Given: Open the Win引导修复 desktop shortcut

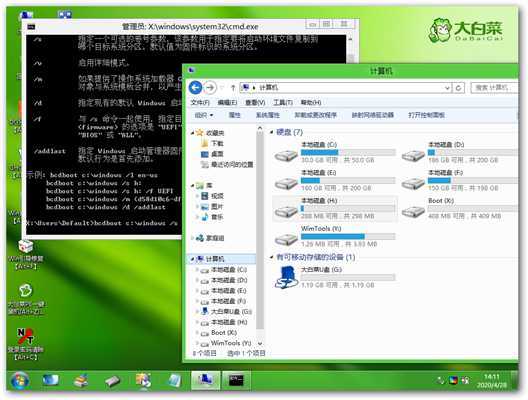Looking at the screenshot, I should pos(26,255).
